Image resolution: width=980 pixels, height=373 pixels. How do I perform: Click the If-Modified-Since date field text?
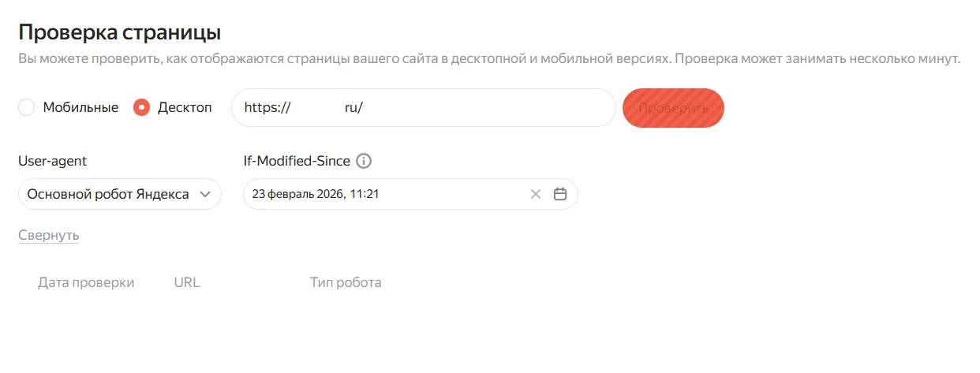tap(316, 194)
